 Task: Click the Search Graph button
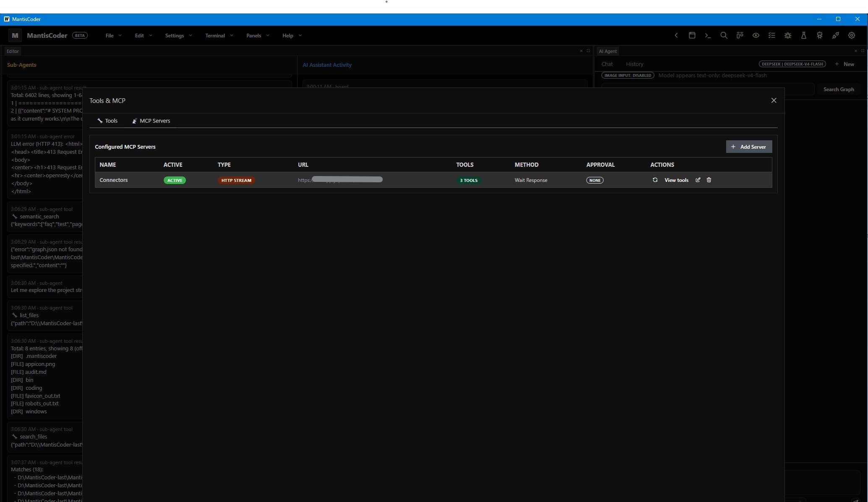point(838,89)
